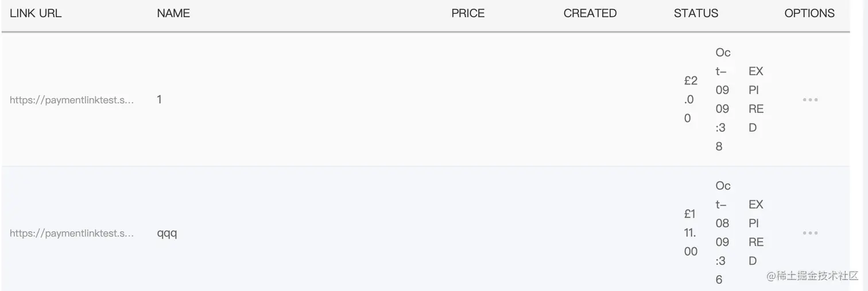Click the EXPIRED status for qqq row

pyautogui.click(x=756, y=233)
